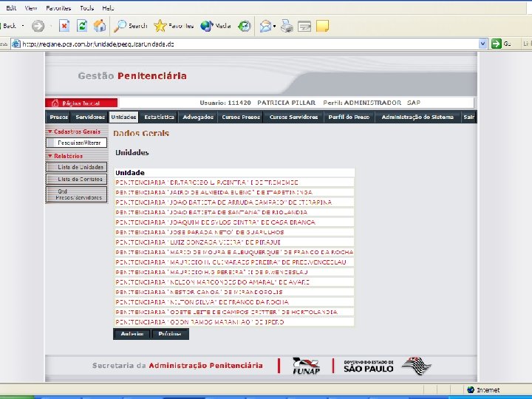Image resolution: width=532 pixels, height=399 pixels.
Task: Refresh the page with green arrows icon
Action: [82, 26]
